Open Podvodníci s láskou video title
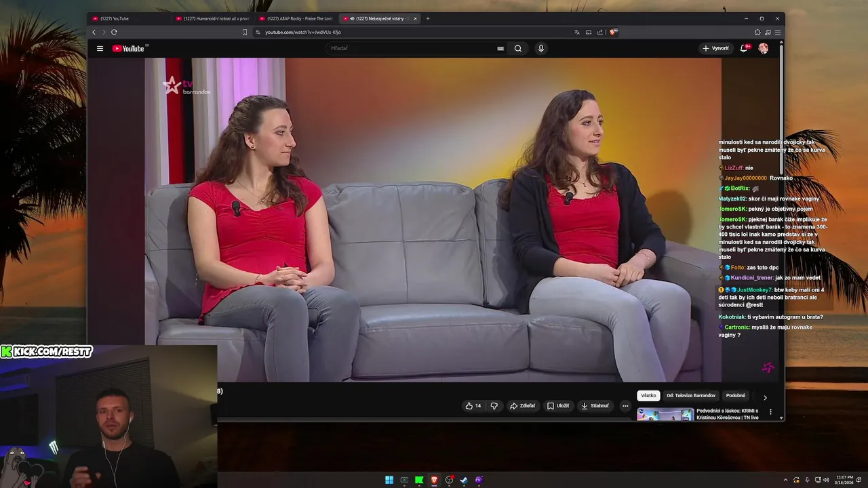 coord(728,414)
